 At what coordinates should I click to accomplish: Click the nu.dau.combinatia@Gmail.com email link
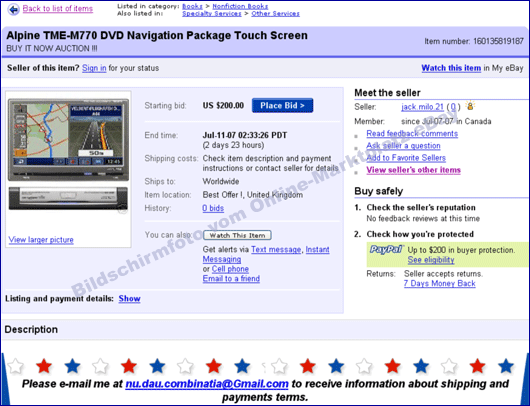click(207, 384)
